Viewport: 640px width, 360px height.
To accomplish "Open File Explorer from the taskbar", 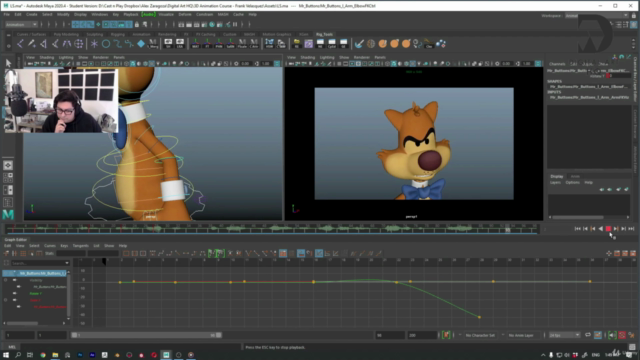I will 55,355.
